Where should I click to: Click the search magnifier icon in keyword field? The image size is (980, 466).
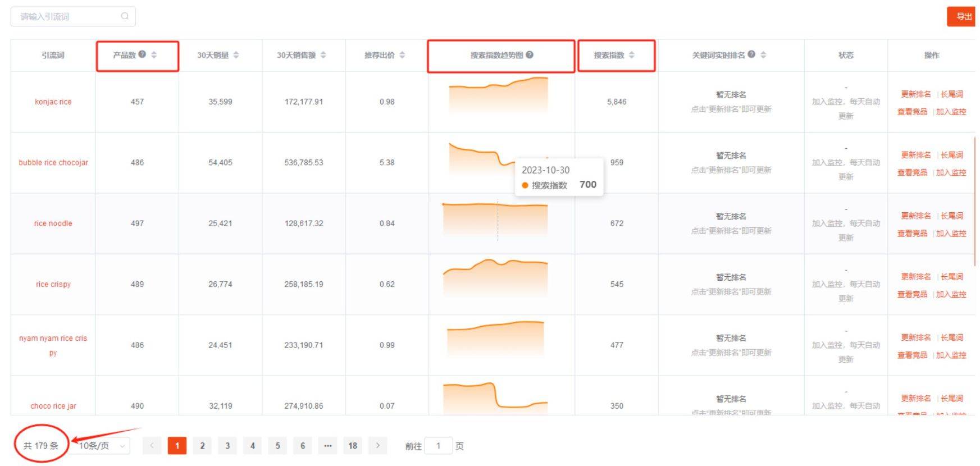[x=125, y=16]
